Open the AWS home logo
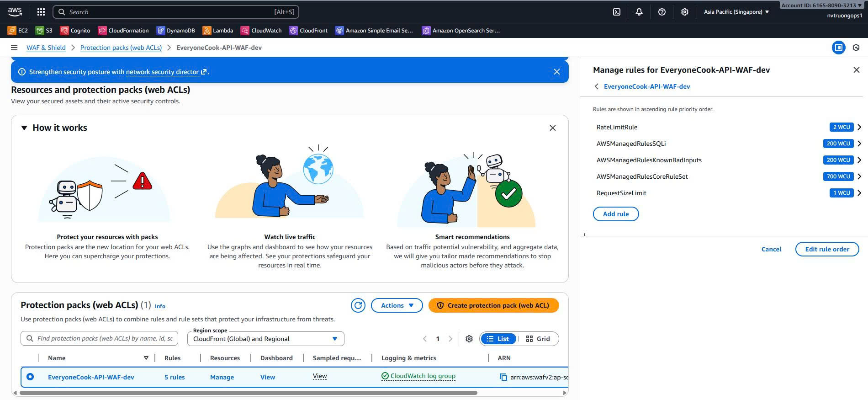The image size is (868, 400). click(15, 11)
